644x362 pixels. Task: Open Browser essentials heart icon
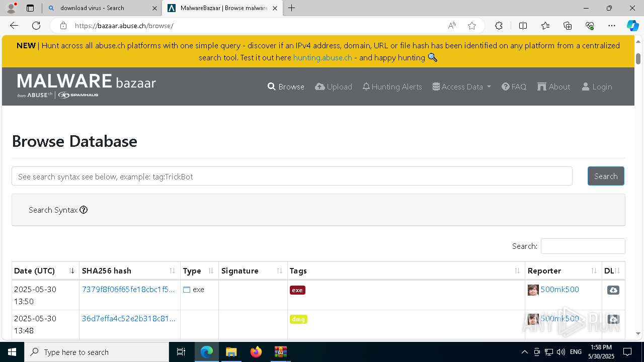click(x=590, y=26)
